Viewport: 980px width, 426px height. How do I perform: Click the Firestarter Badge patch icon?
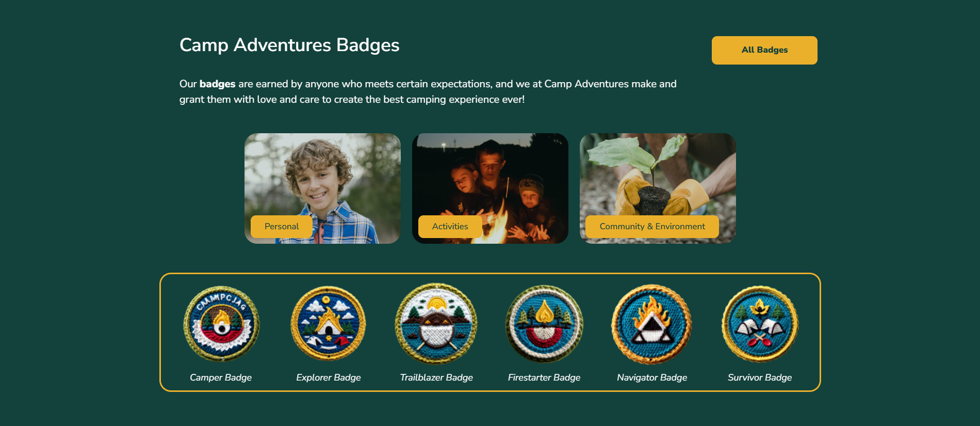544,324
